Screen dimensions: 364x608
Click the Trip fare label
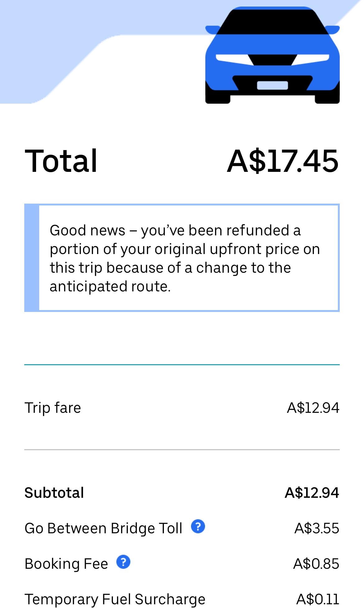(53, 408)
